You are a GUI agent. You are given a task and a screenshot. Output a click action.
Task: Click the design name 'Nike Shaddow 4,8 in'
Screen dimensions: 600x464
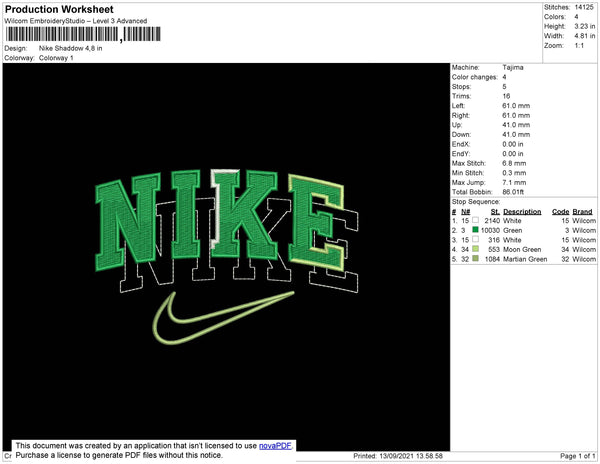pos(70,48)
